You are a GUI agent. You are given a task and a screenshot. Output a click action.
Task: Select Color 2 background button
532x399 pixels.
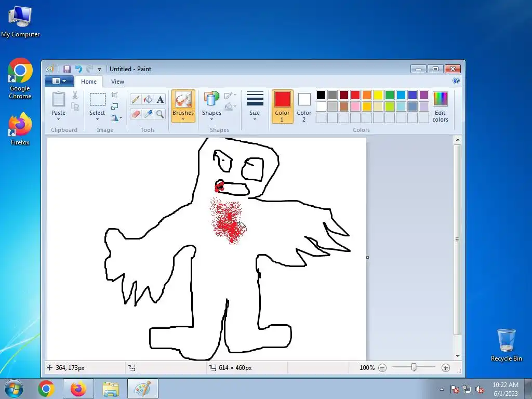pyautogui.click(x=304, y=106)
